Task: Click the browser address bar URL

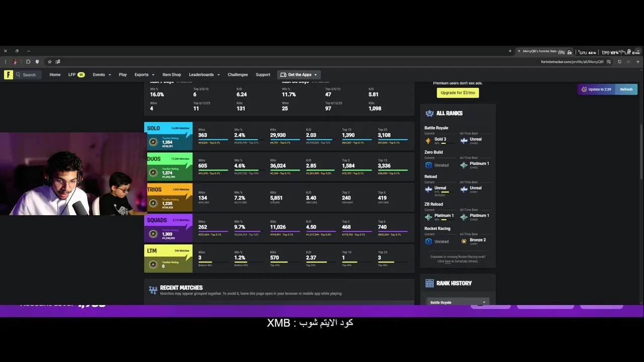Action: pos(572,62)
